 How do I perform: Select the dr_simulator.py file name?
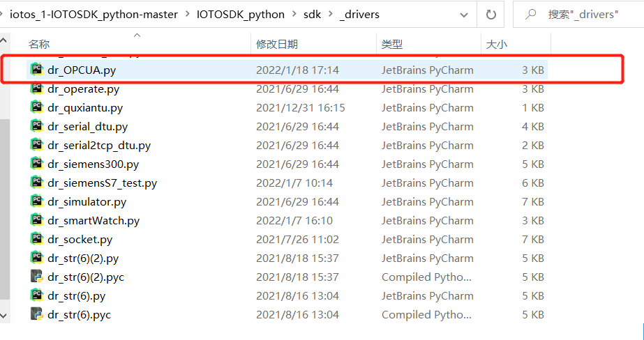click(x=87, y=201)
